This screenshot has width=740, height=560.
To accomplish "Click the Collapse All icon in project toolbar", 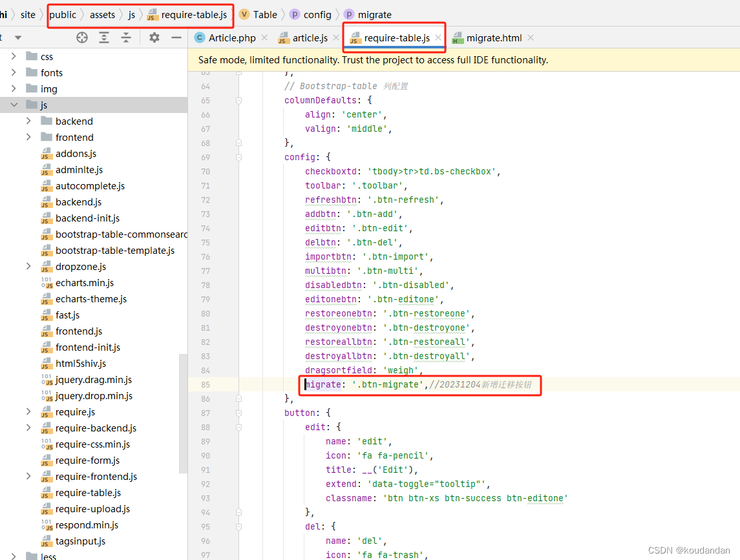I will [x=127, y=37].
